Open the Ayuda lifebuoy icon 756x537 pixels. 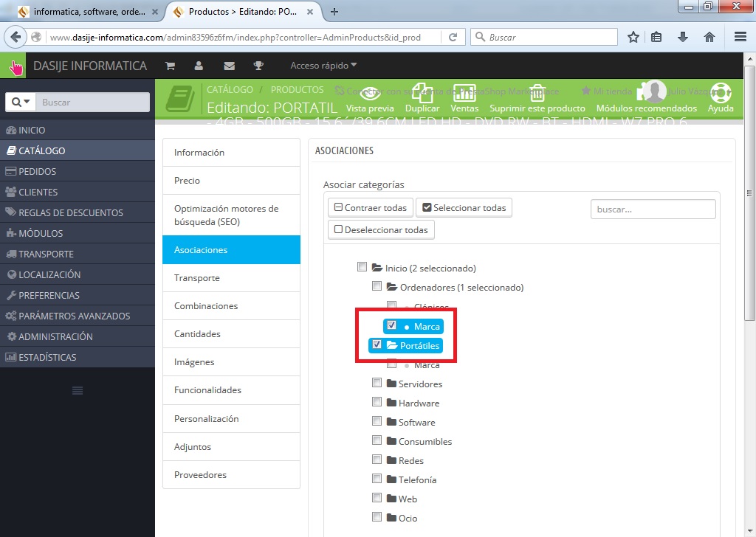click(721, 93)
